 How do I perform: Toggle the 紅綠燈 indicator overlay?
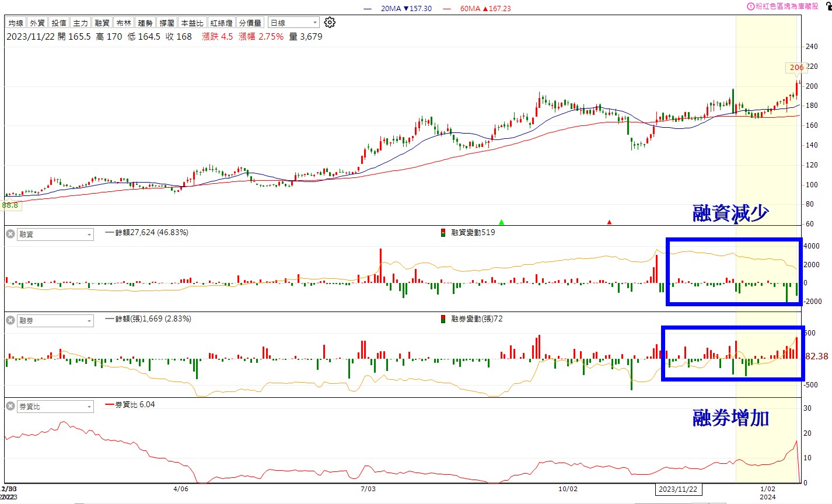click(221, 23)
